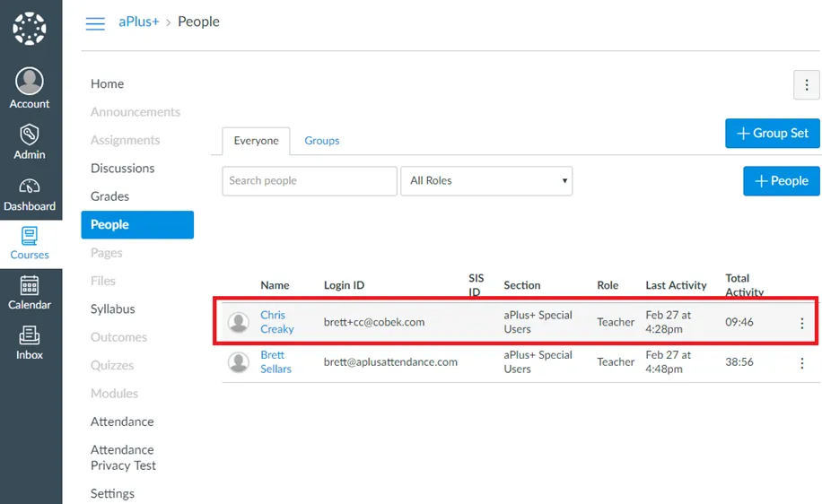Screen dimensions: 822x504
Task: Click Chris Creaky's avatar image
Action: click(239, 322)
